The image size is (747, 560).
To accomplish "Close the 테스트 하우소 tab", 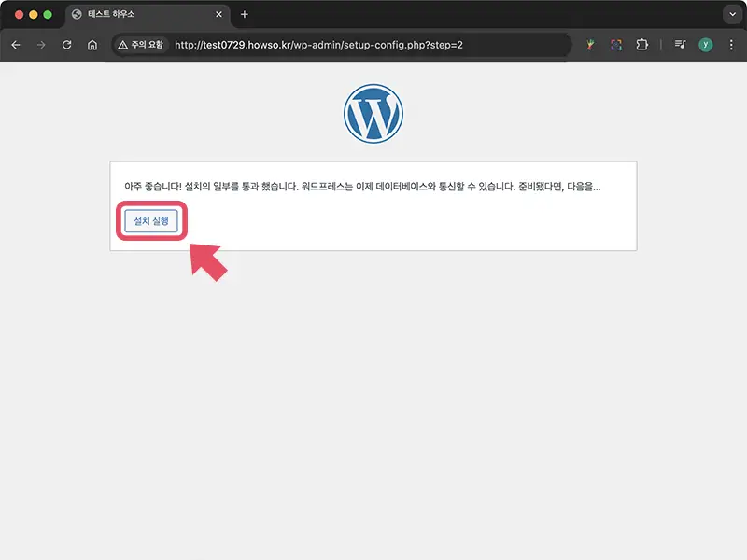I will pos(218,14).
